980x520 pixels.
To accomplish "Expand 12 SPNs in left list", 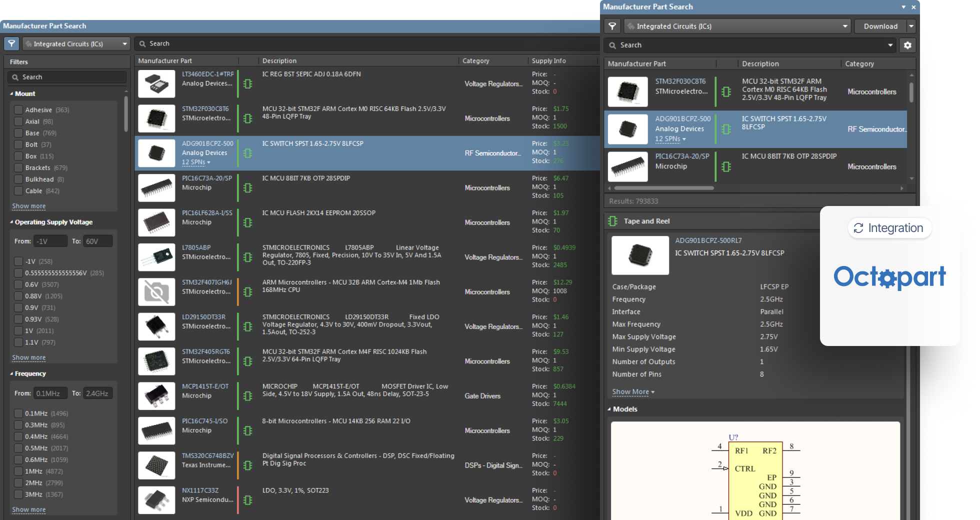I will pos(196,162).
